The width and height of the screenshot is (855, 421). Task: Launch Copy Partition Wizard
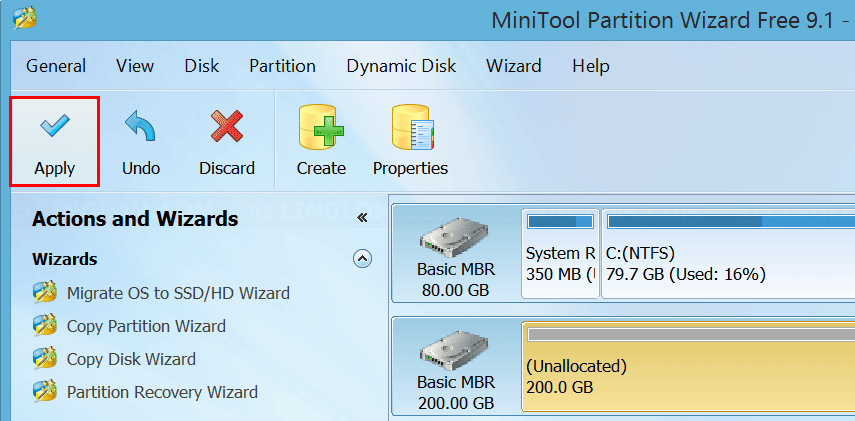click(x=146, y=326)
